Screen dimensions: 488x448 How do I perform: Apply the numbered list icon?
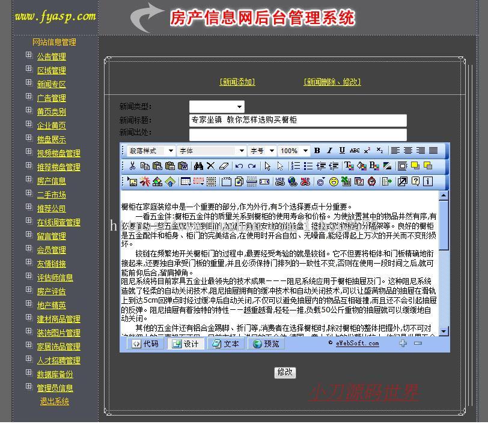(x=296, y=165)
